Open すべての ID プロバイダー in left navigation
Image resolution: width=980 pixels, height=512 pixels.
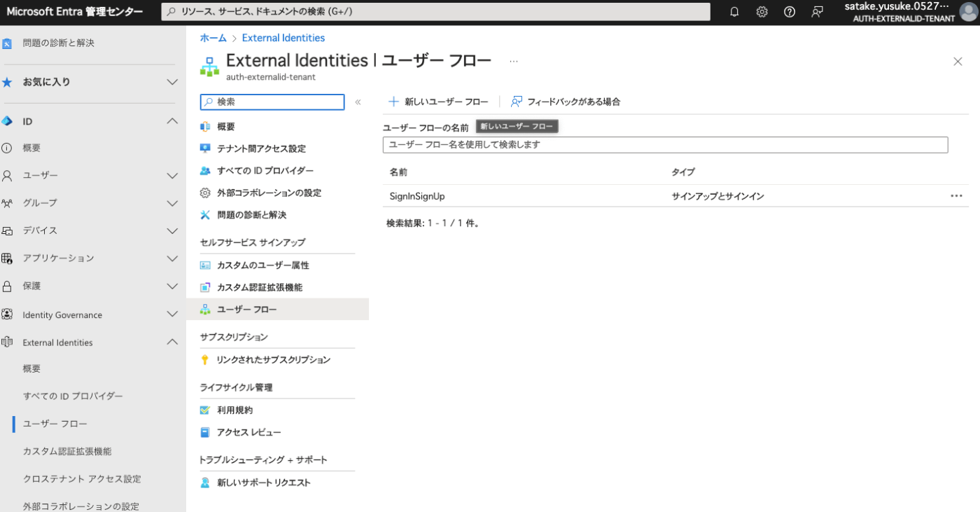point(73,396)
